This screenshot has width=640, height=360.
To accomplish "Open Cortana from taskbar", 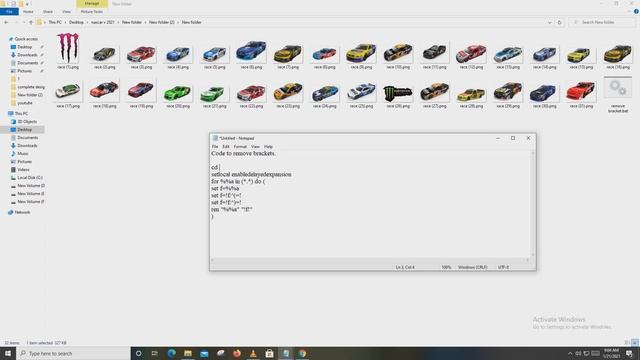I will (x=138, y=353).
